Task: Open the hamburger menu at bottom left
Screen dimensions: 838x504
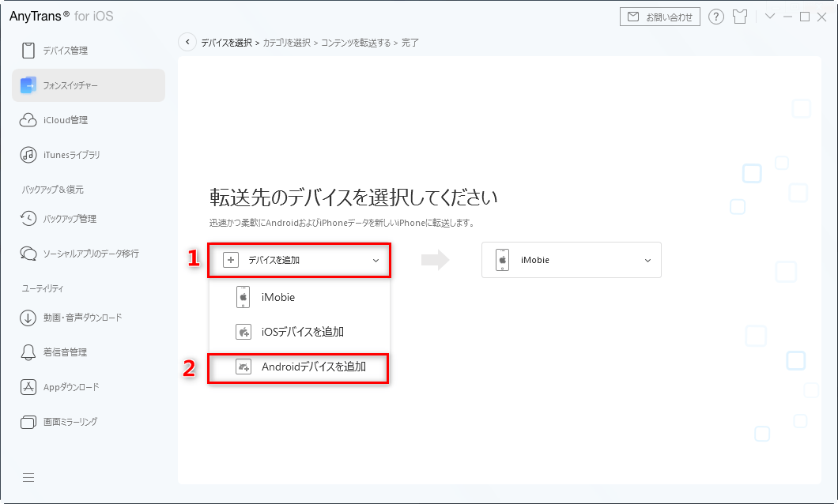Action: click(x=28, y=477)
